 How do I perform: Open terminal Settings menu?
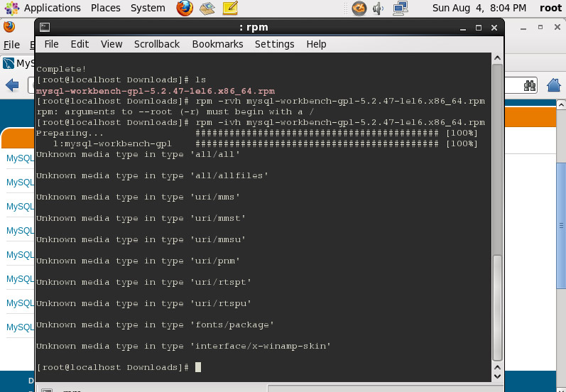274,44
